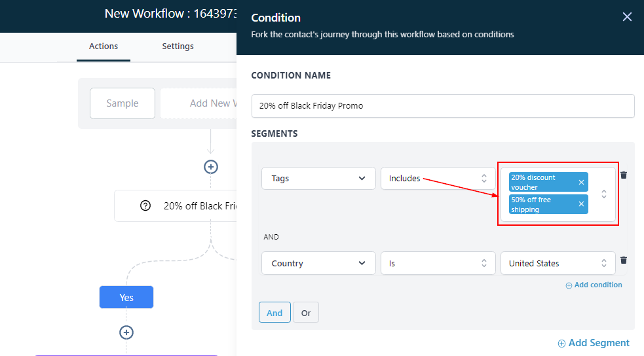Open the Tags field dropdown

[318, 179]
